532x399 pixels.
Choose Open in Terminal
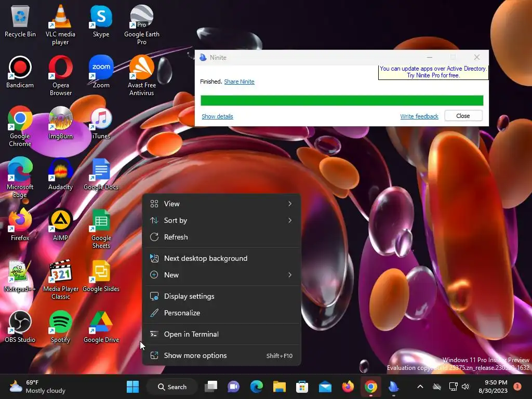click(x=221, y=334)
